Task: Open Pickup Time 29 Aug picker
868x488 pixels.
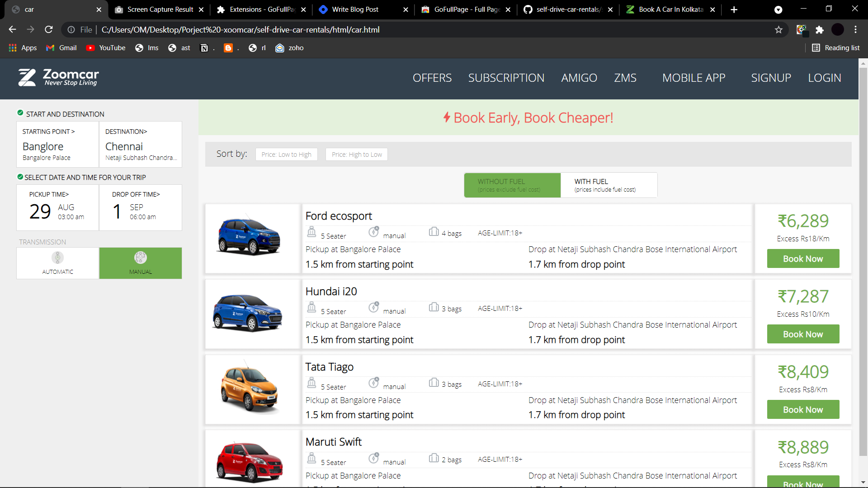Action: [57, 208]
